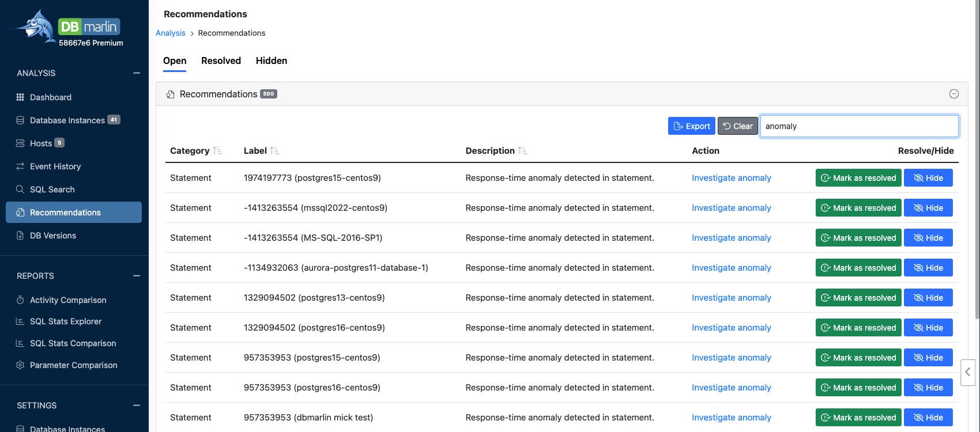Viewport: 980px width, 432px height.
Task: Select label 957353953 (dbmarlin mick test)
Action: coord(308,418)
